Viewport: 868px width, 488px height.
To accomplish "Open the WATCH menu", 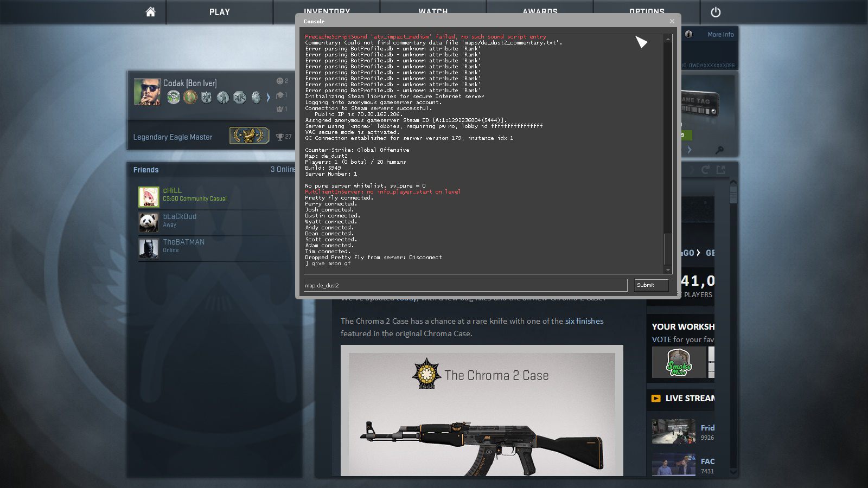I will 433,11.
